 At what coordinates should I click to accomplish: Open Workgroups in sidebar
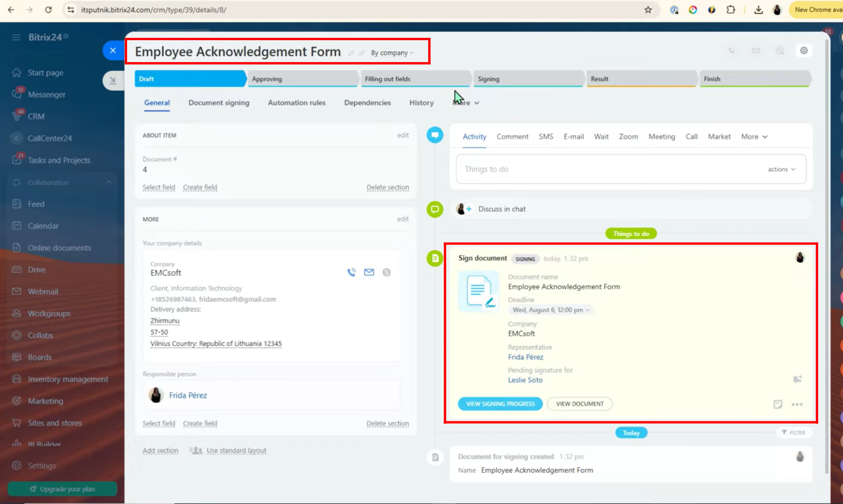pyautogui.click(x=49, y=314)
